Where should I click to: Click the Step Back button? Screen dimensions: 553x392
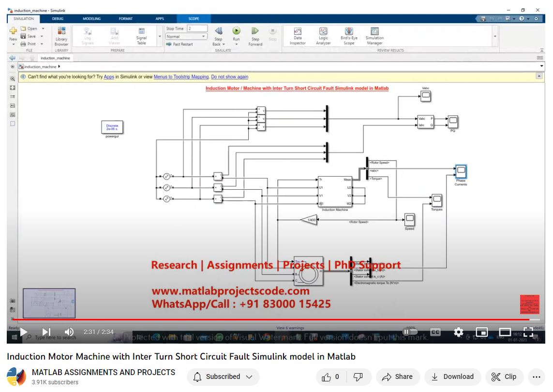218,31
